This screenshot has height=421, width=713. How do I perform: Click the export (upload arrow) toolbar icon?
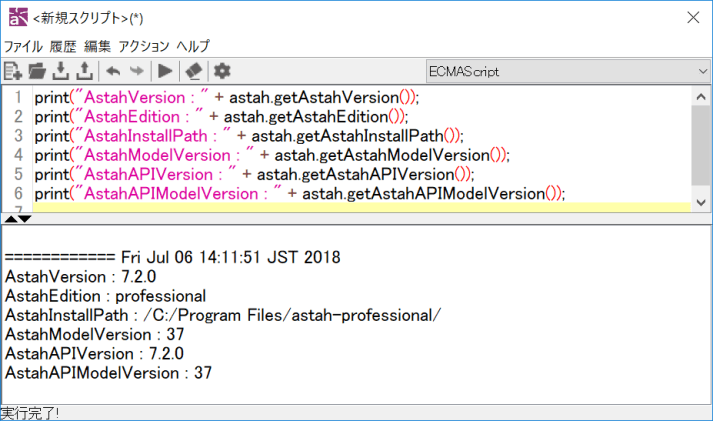pyautogui.click(x=84, y=71)
